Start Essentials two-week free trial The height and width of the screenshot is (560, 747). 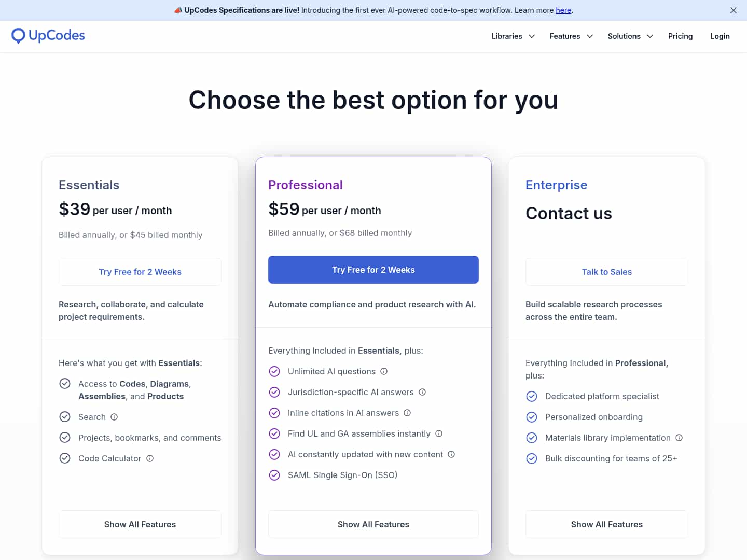click(140, 272)
